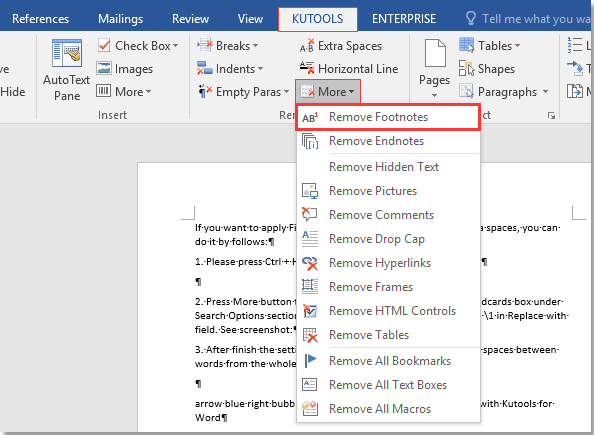Switch to the Mailings tab
The width and height of the screenshot is (594, 435).
coord(120,19)
